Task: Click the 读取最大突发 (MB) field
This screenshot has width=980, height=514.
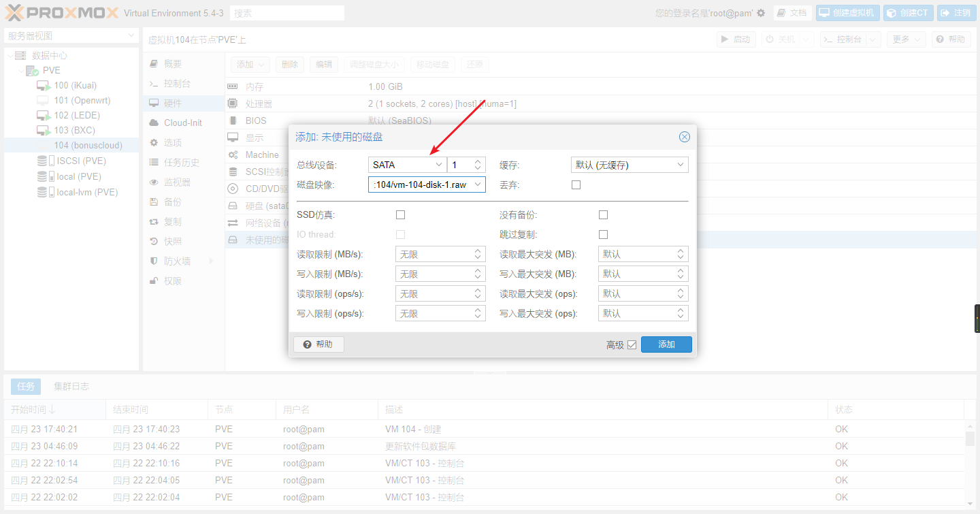Action: (643, 255)
